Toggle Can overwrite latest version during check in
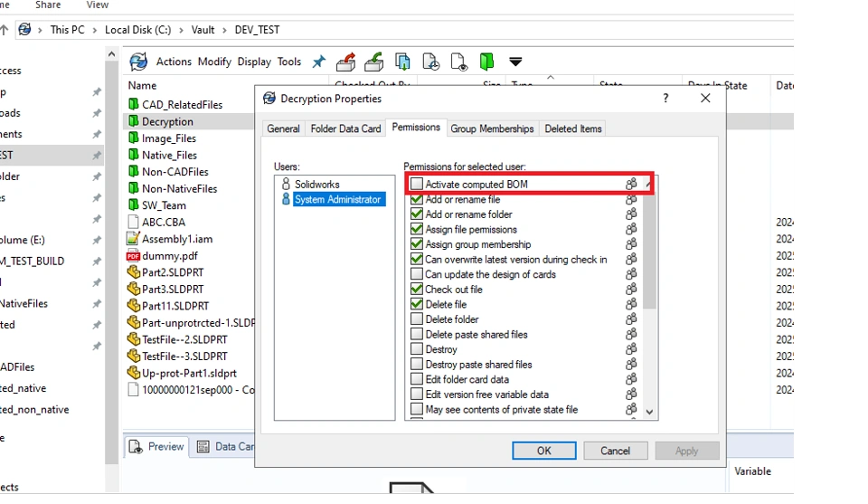 tap(417, 259)
